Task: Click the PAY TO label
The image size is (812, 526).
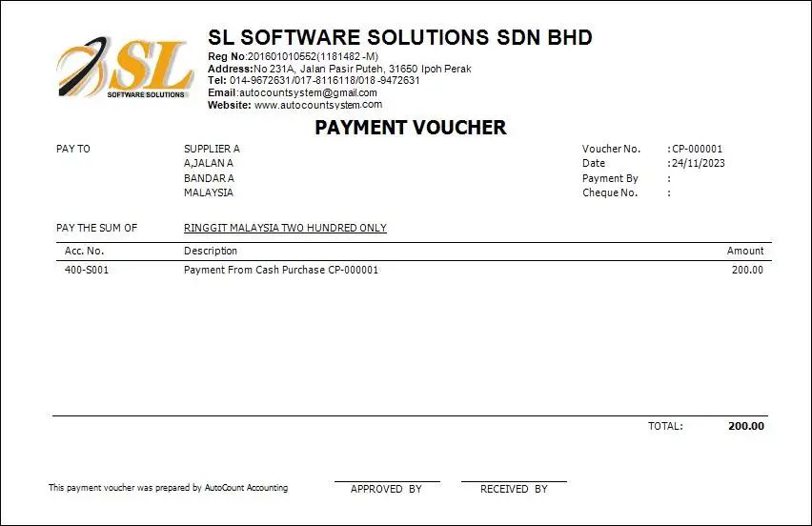Action: (x=73, y=149)
